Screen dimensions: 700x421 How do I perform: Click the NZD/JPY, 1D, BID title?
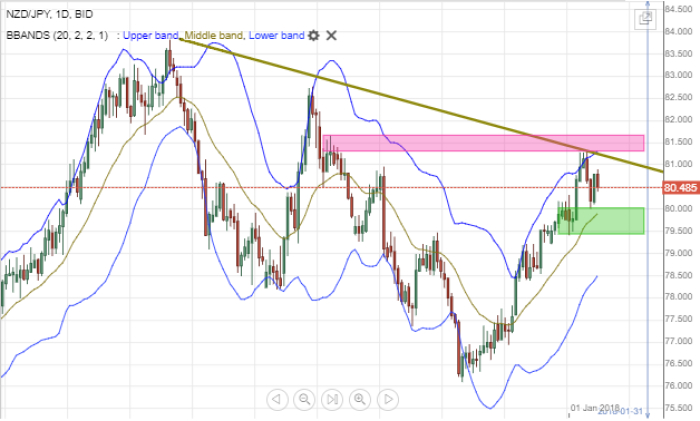click(50, 14)
